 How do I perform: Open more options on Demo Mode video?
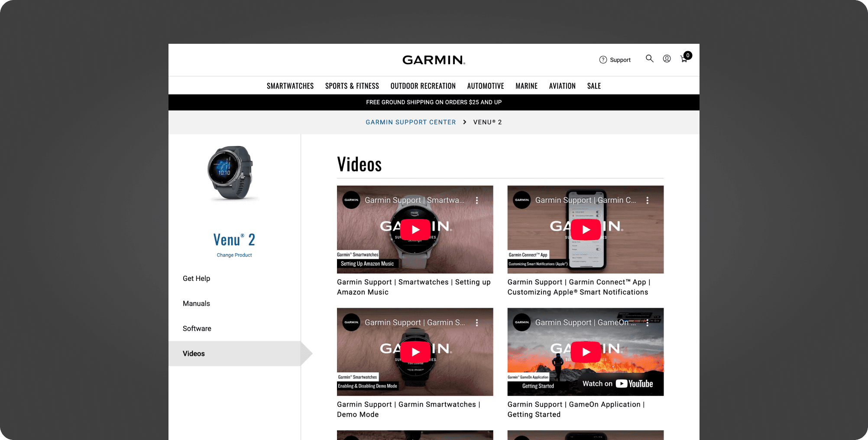point(477,323)
